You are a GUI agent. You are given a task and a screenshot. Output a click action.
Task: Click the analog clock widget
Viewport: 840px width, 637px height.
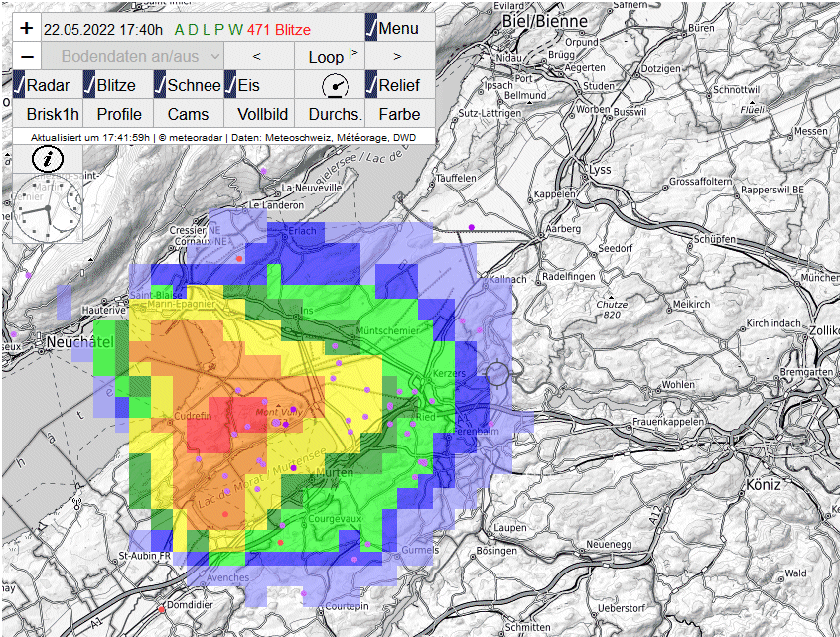(48, 208)
